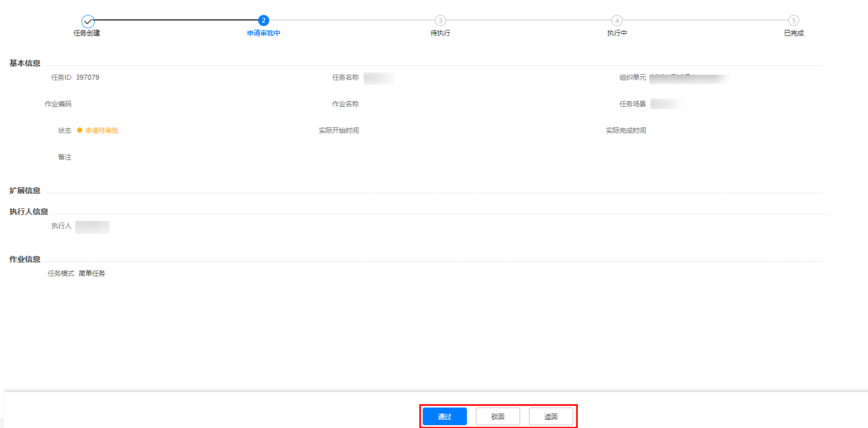Click the 任务名称 field label
868x428 pixels.
coord(346,78)
